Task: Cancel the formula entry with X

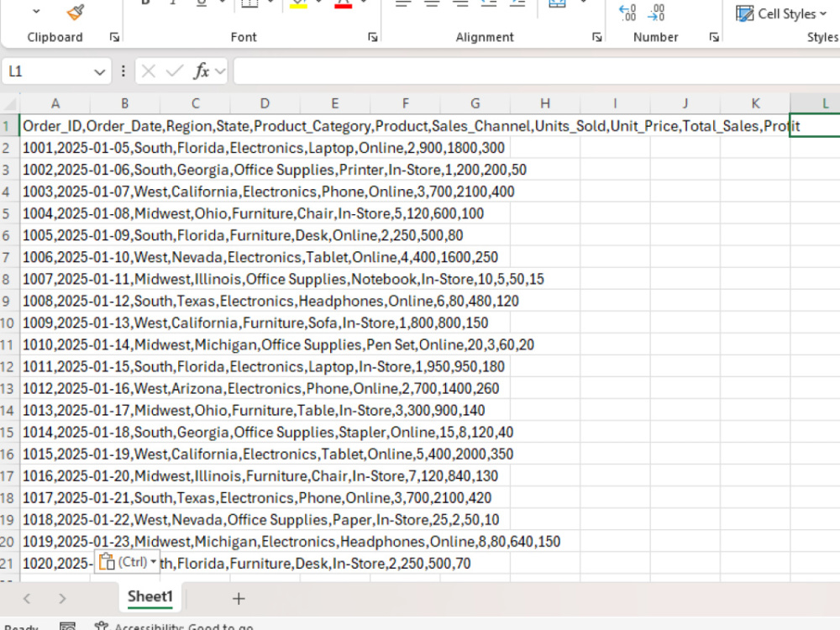Action: 149,71
